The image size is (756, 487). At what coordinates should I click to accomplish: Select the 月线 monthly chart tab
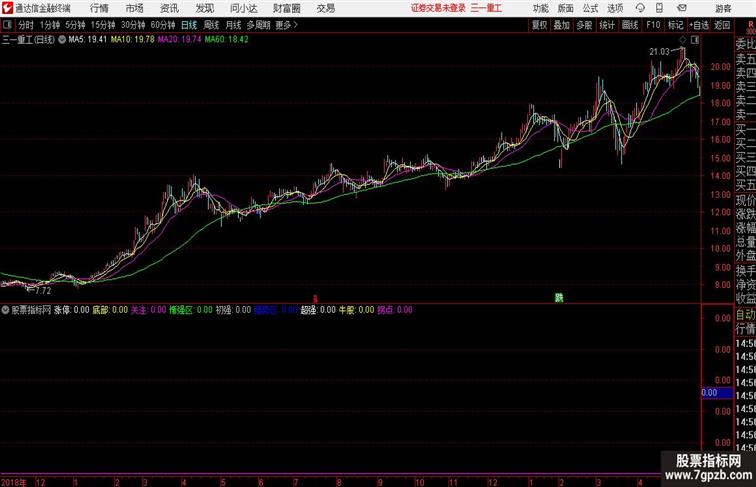233,25
